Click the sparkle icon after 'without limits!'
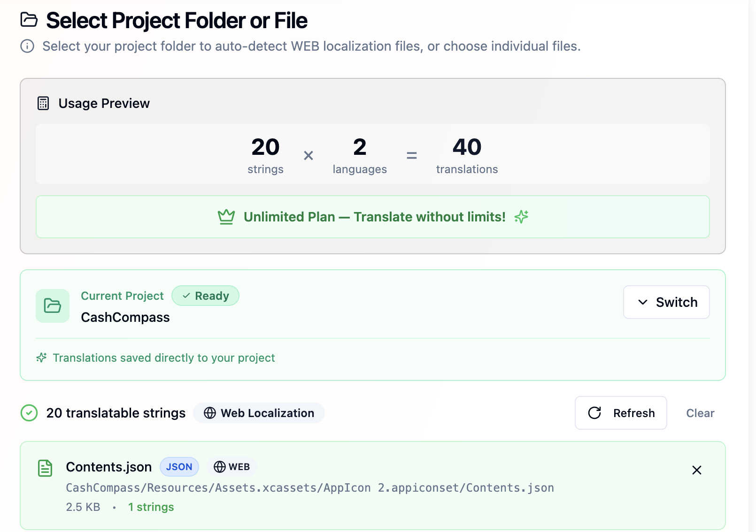The image size is (756, 532). [x=521, y=217]
